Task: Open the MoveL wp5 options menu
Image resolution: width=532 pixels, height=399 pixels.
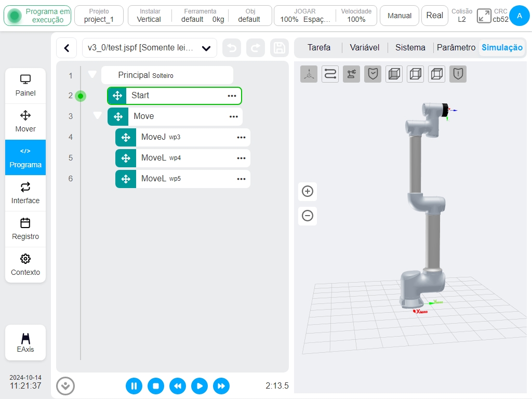Action: (x=241, y=179)
